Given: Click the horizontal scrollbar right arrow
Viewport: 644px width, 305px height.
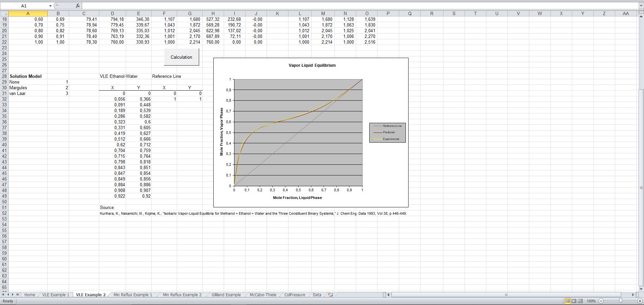Looking at the screenshot, I should pyautogui.click(x=633, y=295).
